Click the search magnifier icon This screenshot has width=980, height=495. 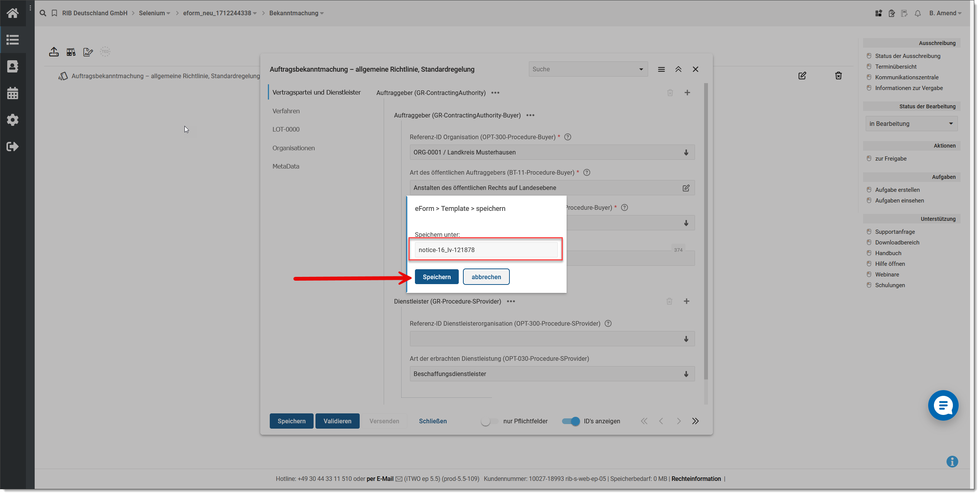pos(43,13)
